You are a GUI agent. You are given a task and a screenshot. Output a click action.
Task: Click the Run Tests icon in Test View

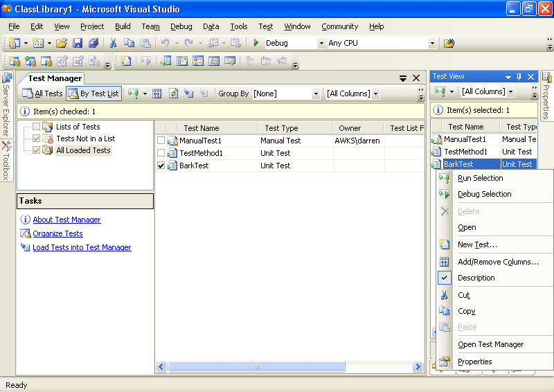pos(439,91)
